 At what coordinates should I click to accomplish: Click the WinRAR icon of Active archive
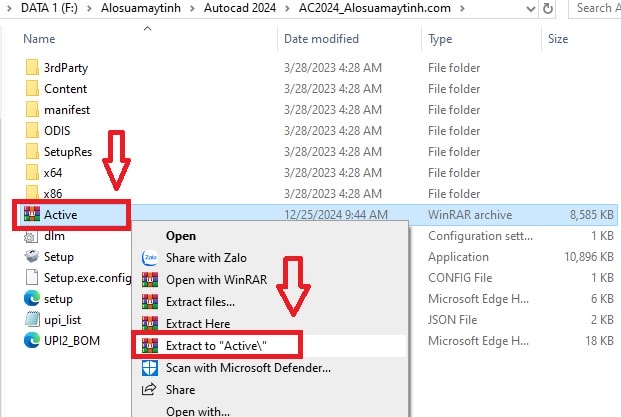click(x=30, y=214)
